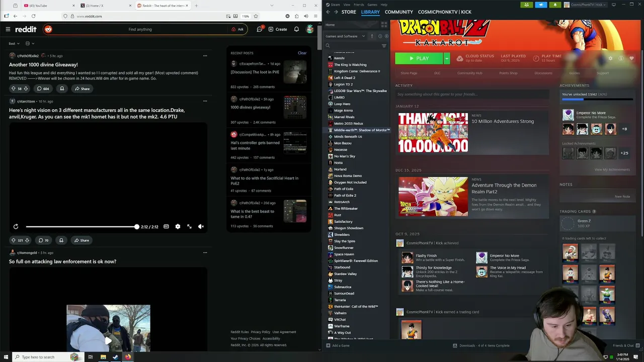The height and width of the screenshot is (362, 644).
Task: Open Reddit notifications bell
Action: click(296, 29)
